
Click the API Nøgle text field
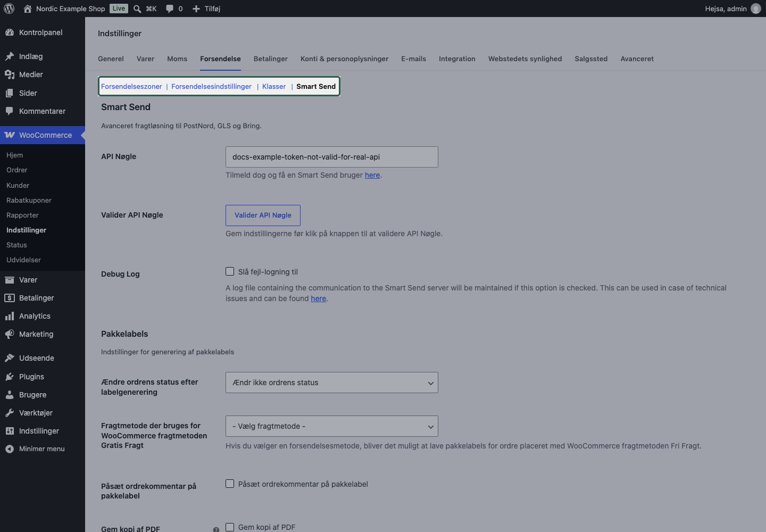point(332,157)
